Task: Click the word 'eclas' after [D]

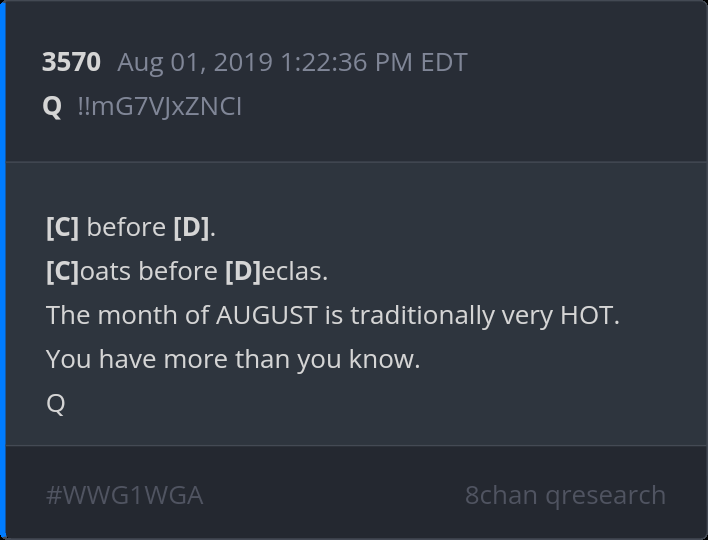Action: tap(294, 271)
